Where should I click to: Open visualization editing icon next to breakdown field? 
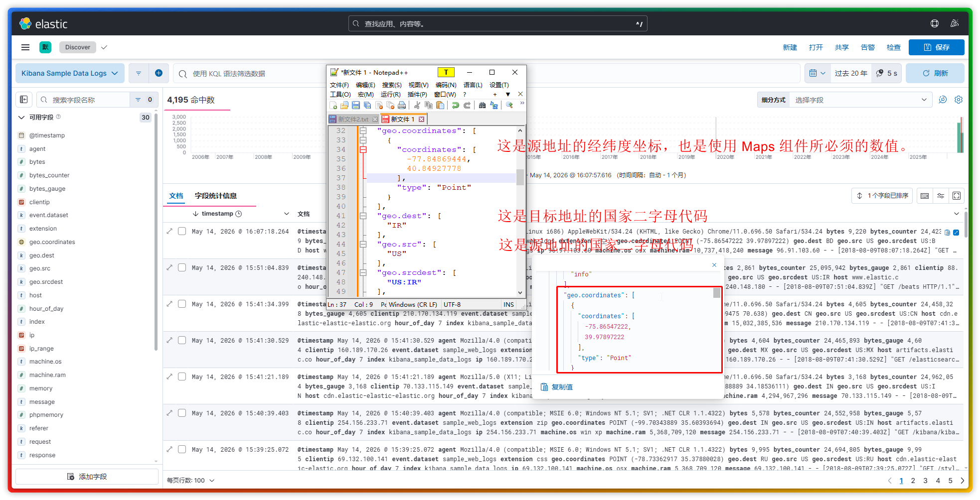(943, 100)
